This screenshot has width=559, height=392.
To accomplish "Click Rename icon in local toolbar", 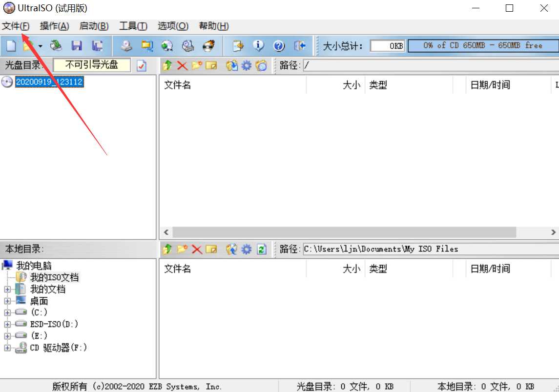I will pos(211,249).
